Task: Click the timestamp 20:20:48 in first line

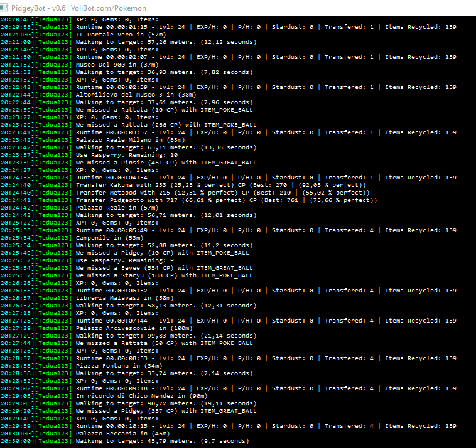Action: [x=17, y=19]
